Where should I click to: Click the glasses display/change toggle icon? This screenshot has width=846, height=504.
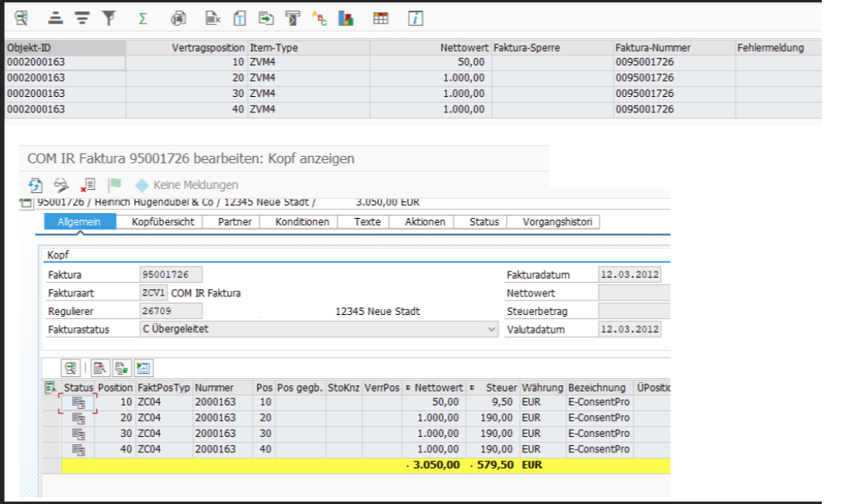61,185
